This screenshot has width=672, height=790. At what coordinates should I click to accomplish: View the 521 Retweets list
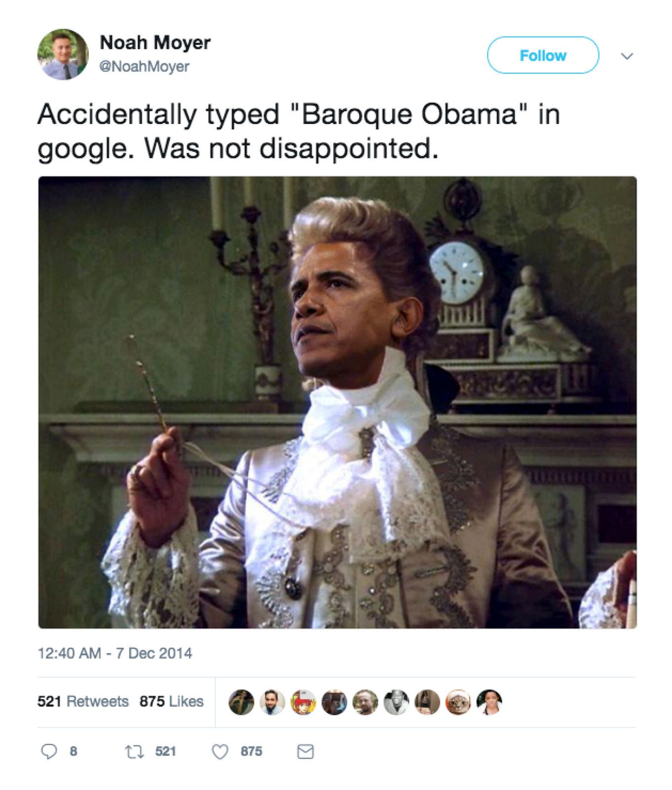pos(83,701)
